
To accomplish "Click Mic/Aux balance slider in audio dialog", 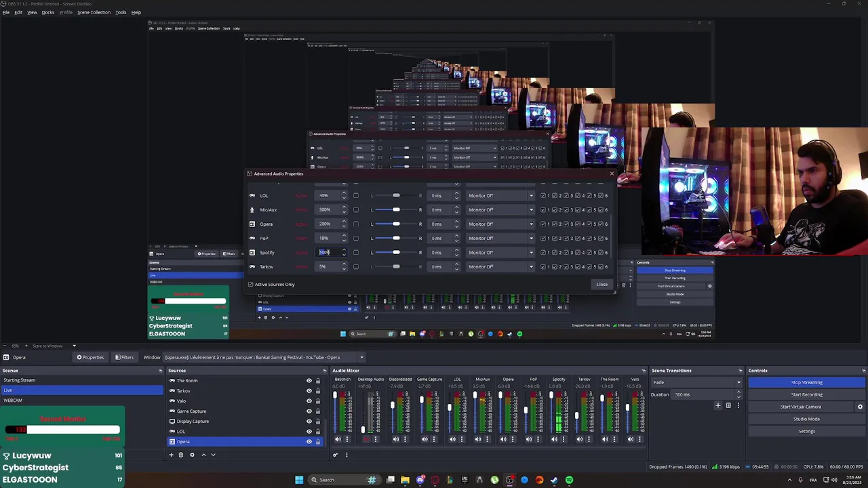I will (396, 210).
